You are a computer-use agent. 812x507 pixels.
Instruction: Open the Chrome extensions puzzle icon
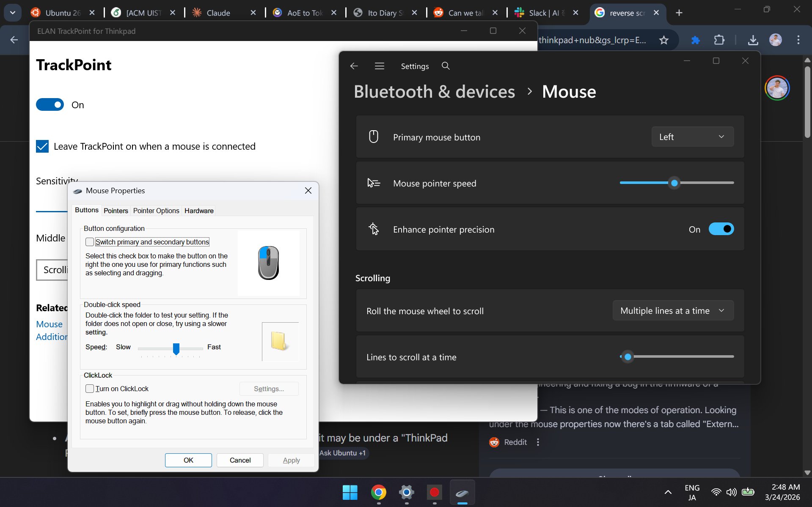719,40
